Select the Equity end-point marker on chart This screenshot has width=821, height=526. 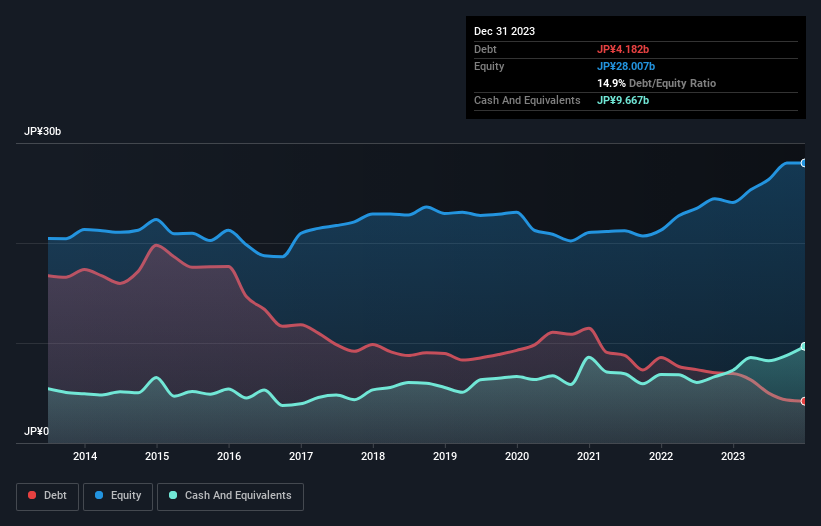click(x=804, y=163)
